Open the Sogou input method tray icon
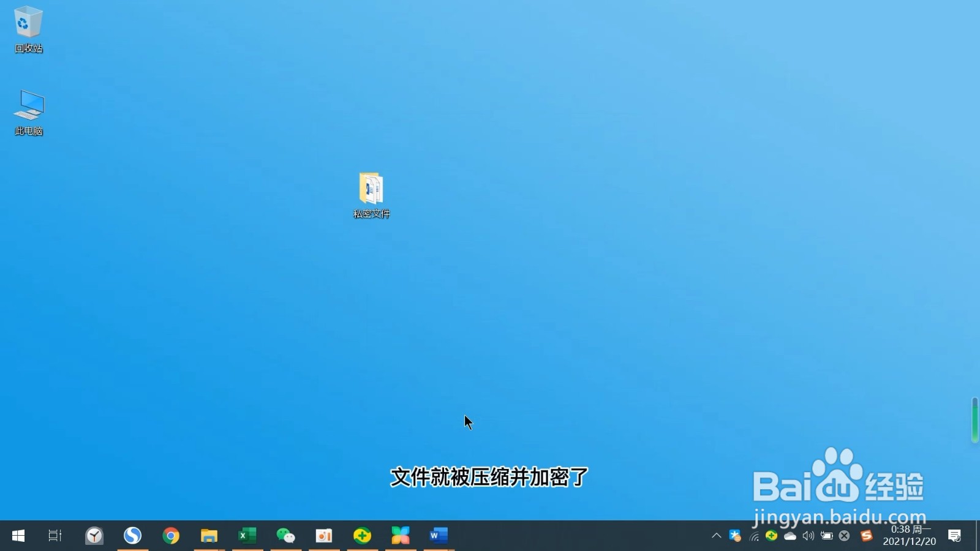Image resolution: width=980 pixels, height=551 pixels. tap(865, 536)
